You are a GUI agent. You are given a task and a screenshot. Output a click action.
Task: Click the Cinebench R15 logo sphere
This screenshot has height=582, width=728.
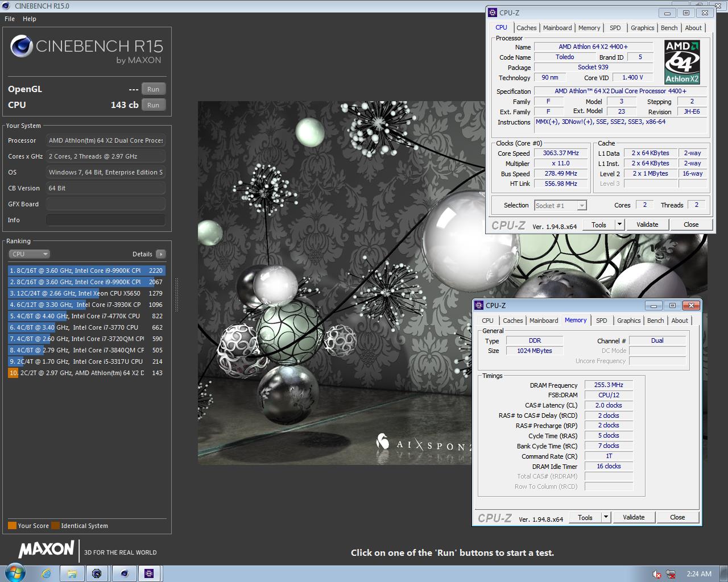pos(22,47)
